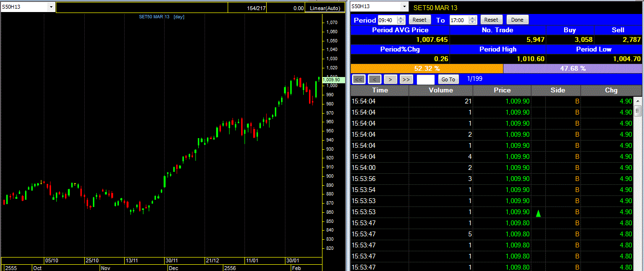
Task: Open the trade panel symbol dropdown S50H13
Action: pyautogui.click(x=404, y=7)
